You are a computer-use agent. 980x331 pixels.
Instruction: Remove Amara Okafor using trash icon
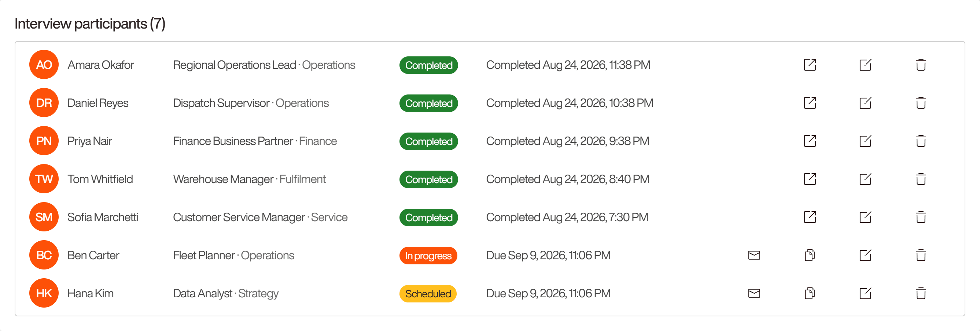pos(921,64)
